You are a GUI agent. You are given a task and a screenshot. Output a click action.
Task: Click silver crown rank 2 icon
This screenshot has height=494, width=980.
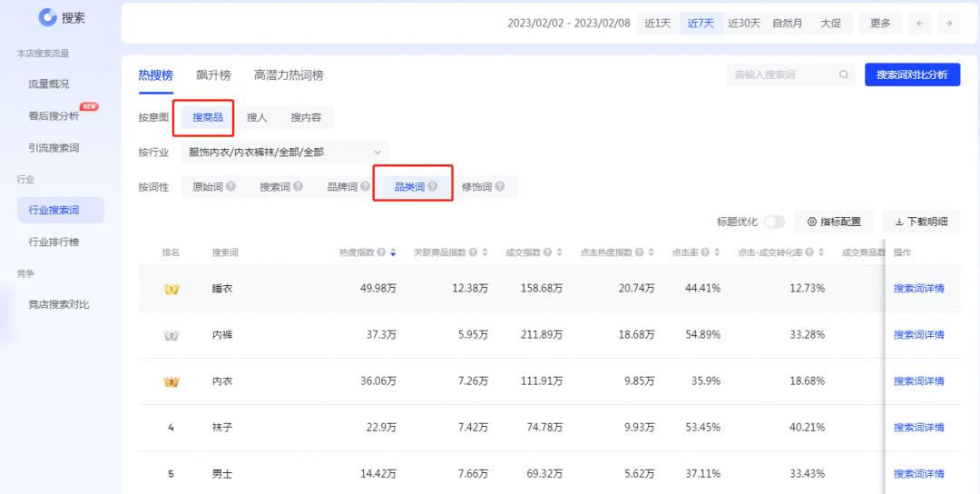tap(171, 335)
